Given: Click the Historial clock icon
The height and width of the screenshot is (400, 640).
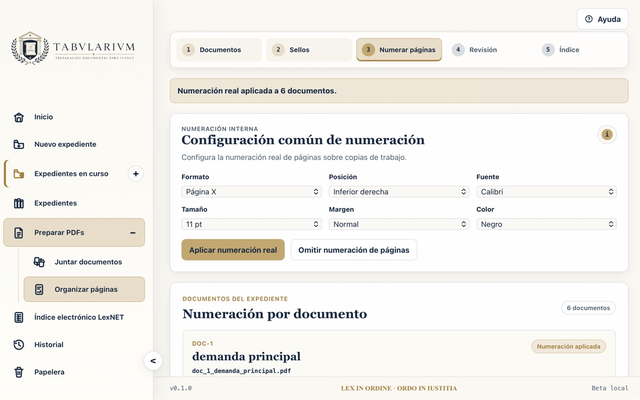Looking at the screenshot, I should 19,345.
